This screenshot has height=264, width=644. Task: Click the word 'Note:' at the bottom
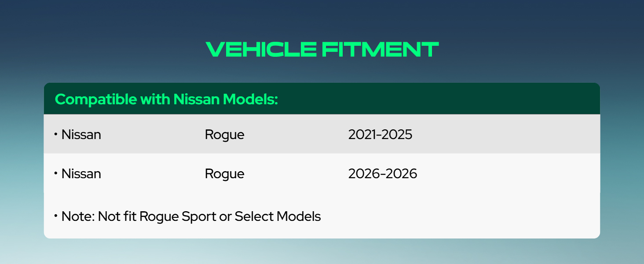78,216
